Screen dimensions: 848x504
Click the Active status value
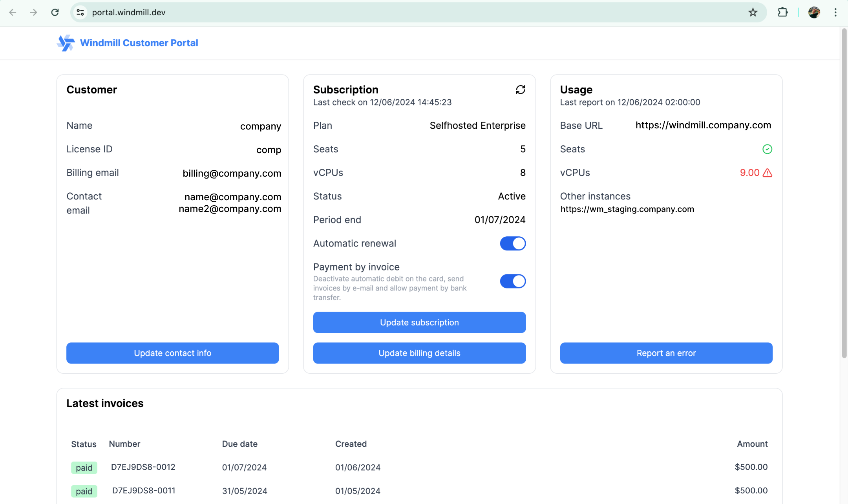512,196
